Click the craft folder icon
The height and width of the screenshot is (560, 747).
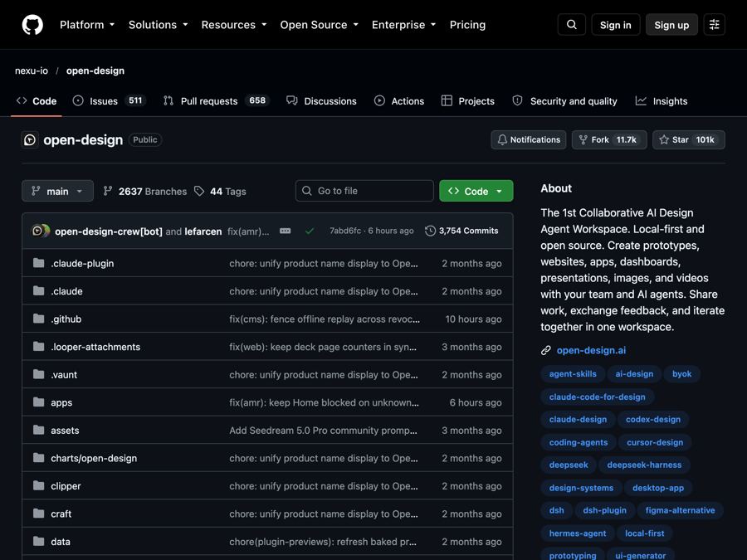(38, 514)
